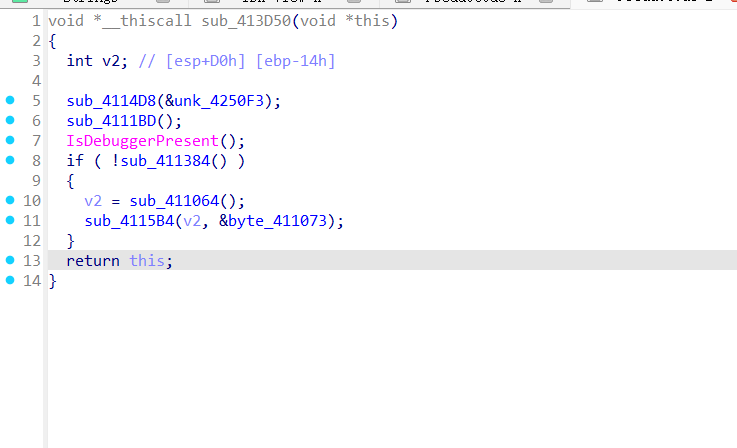Click line number 4 in the gutter
This screenshot has width=737, height=448.
[x=36, y=81]
